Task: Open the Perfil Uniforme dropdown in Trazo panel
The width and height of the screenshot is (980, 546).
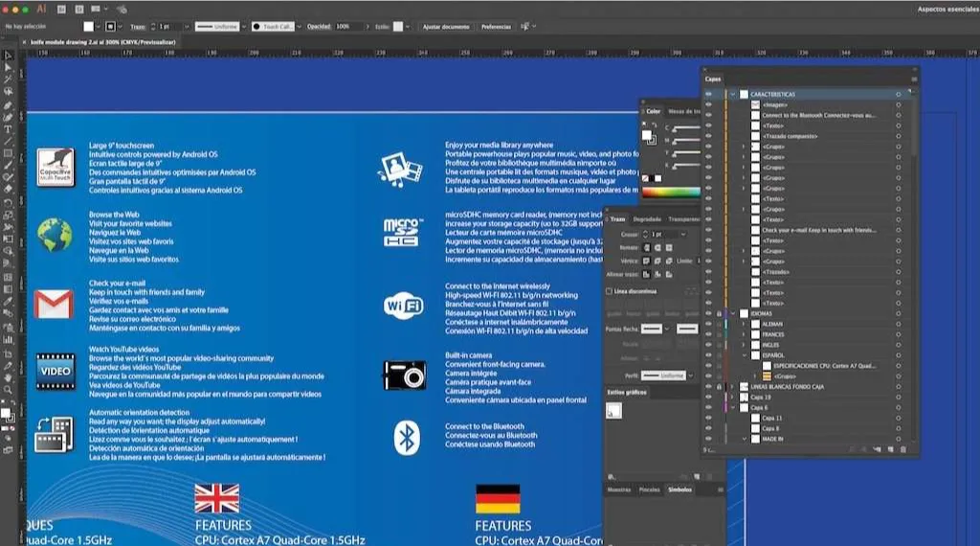Action: (668, 375)
